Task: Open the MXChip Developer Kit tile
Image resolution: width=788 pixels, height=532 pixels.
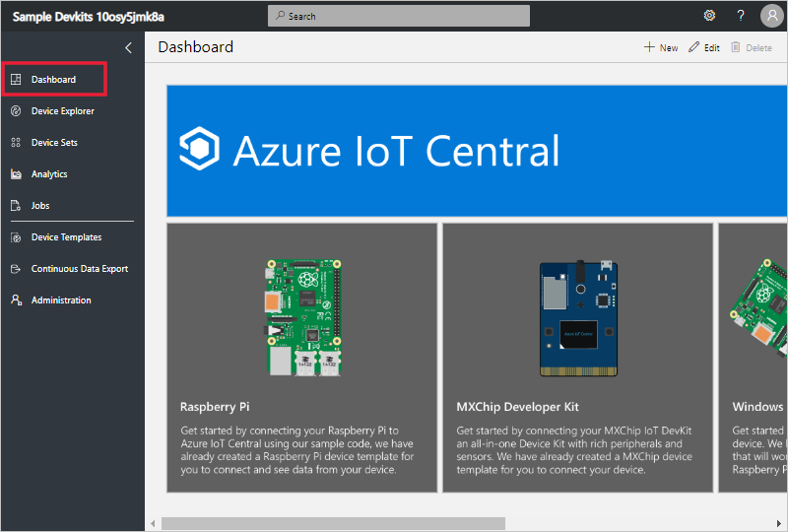Action: (x=577, y=358)
